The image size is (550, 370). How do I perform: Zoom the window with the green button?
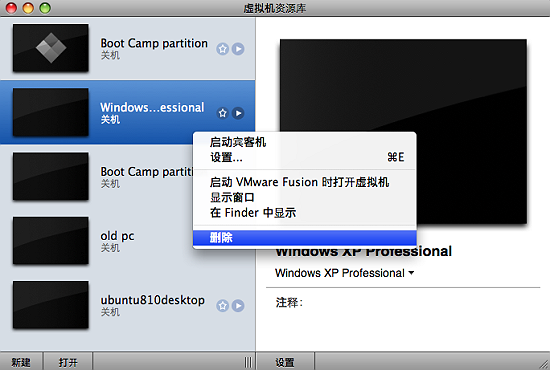click(45, 8)
